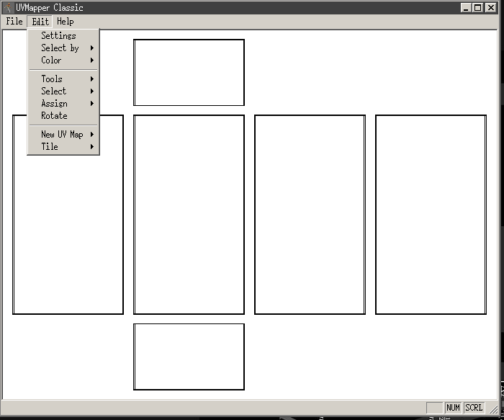Expand the Assign submenu
This screenshot has height=420, width=504.
pyautogui.click(x=63, y=103)
